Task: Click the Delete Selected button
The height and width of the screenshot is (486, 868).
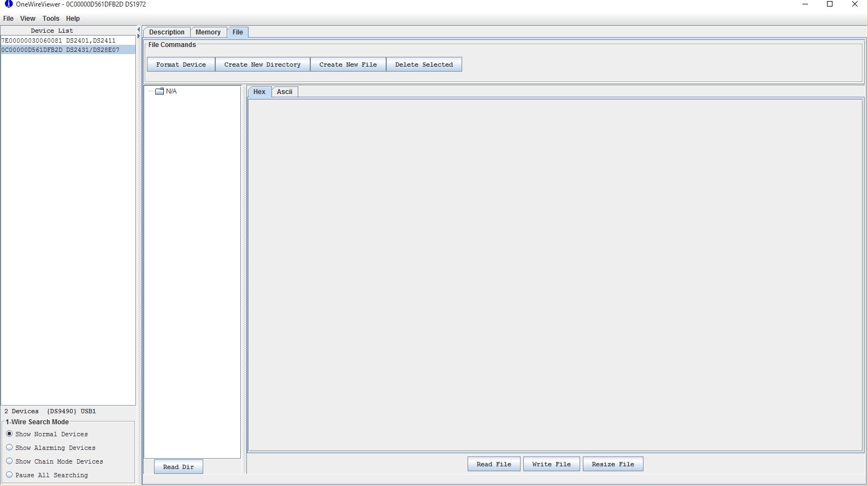Action: coord(424,65)
